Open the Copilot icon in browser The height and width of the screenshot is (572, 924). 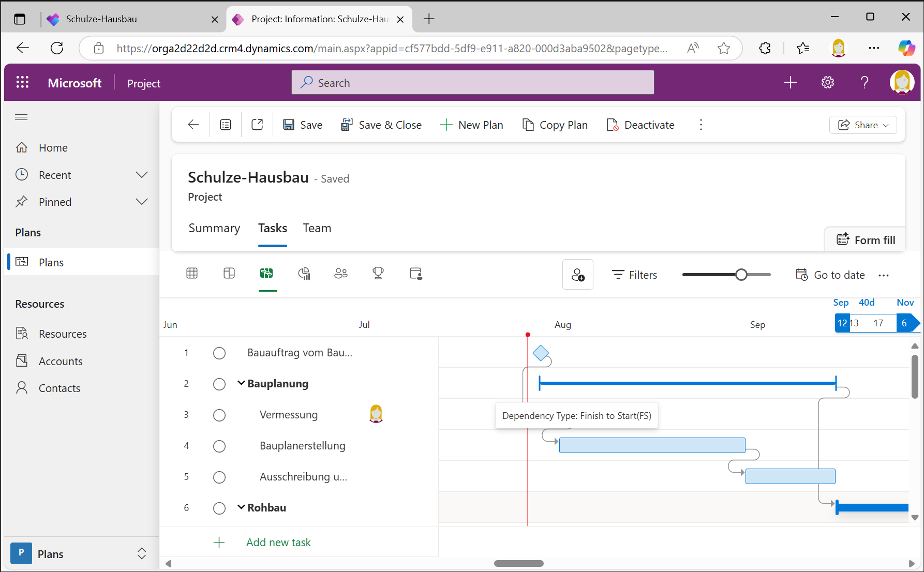click(906, 48)
